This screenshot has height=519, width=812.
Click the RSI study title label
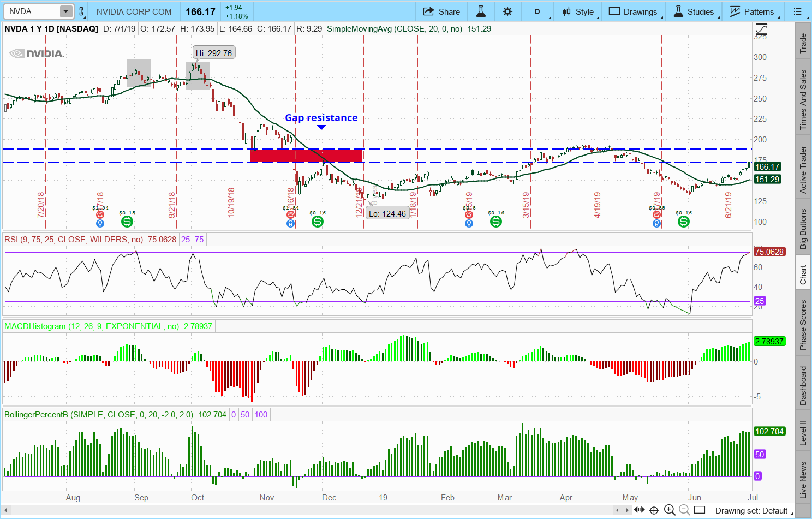point(74,239)
